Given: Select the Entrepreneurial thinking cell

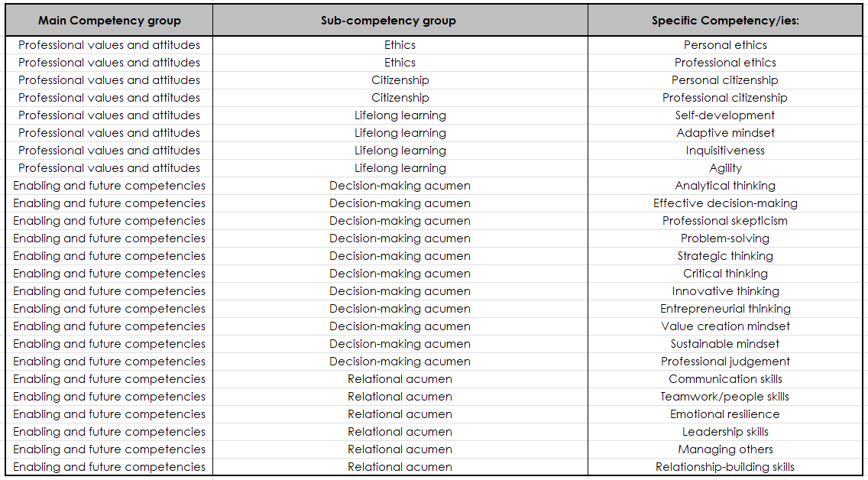Looking at the screenshot, I should click(725, 309).
